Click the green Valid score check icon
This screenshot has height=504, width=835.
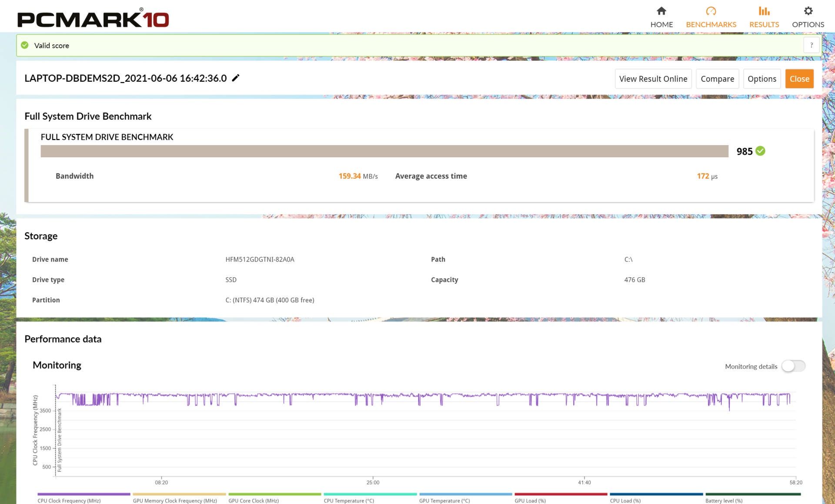[25, 45]
